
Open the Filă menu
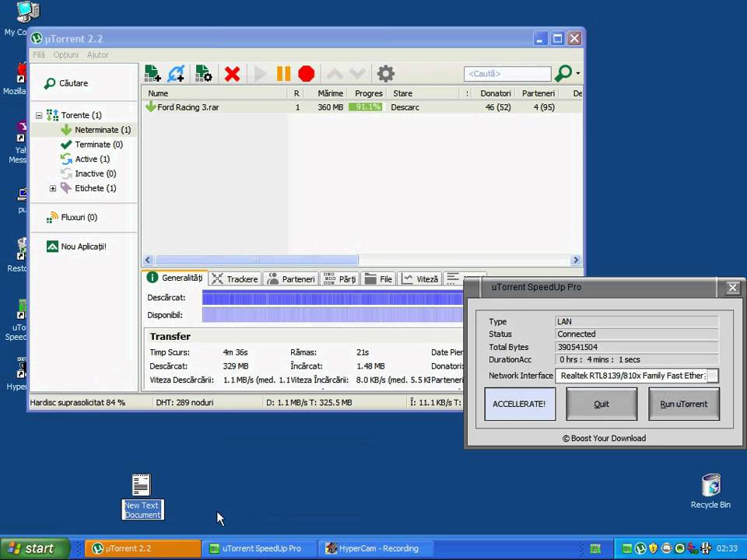tap(39, 54)
